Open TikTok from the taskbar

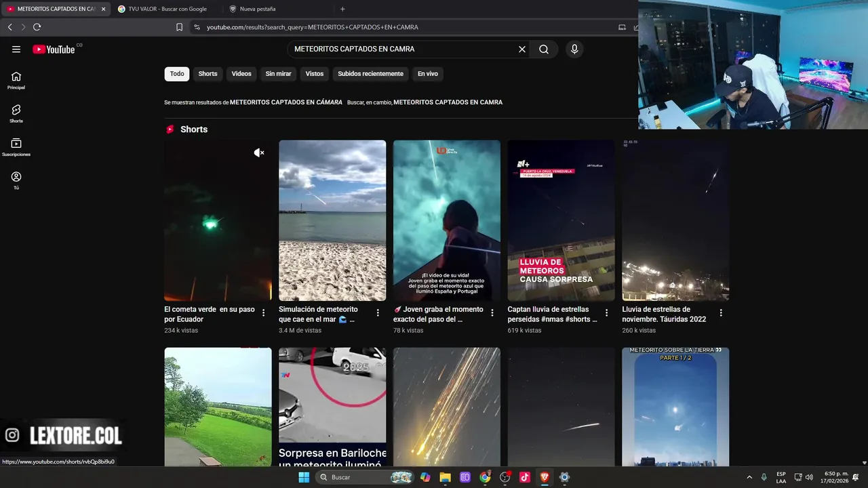pyautogui.click(x=525, y=477)
